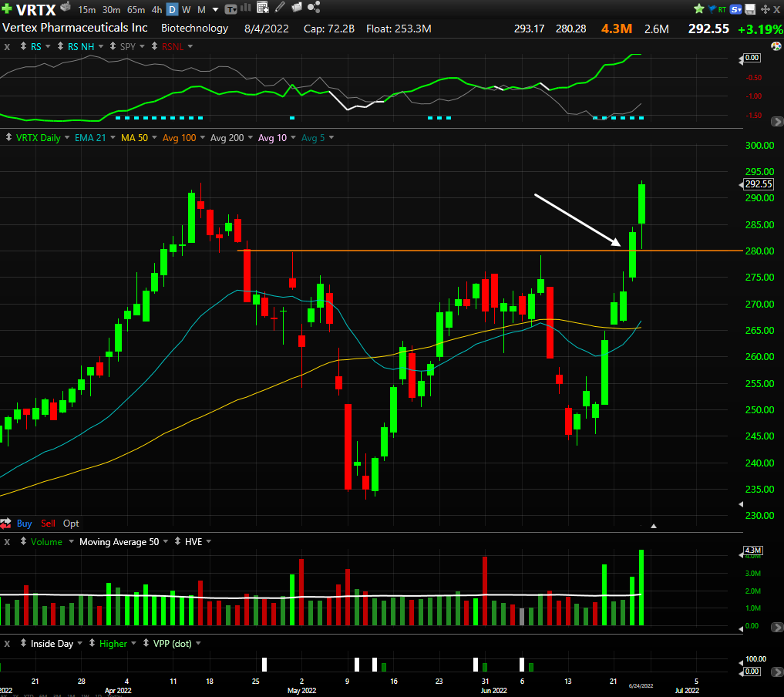784x697 pixels.
Task: Close the Inside Day pane with x
Action: pos(7,644)
